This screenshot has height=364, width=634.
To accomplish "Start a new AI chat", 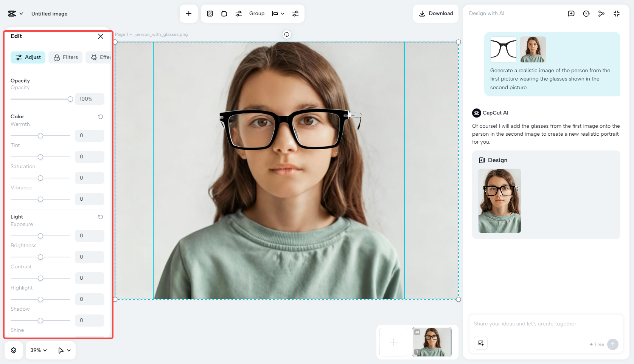I will point(571,14).
